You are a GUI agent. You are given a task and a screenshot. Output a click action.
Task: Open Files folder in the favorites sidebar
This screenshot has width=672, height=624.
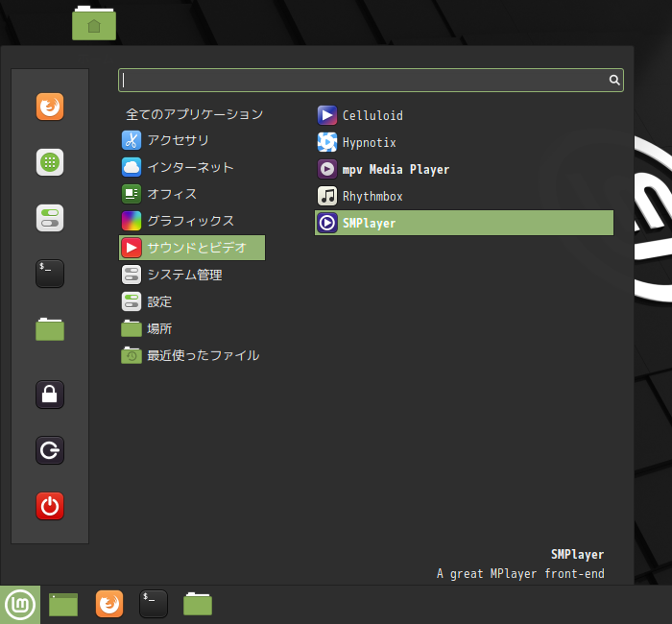pos(50,329)
